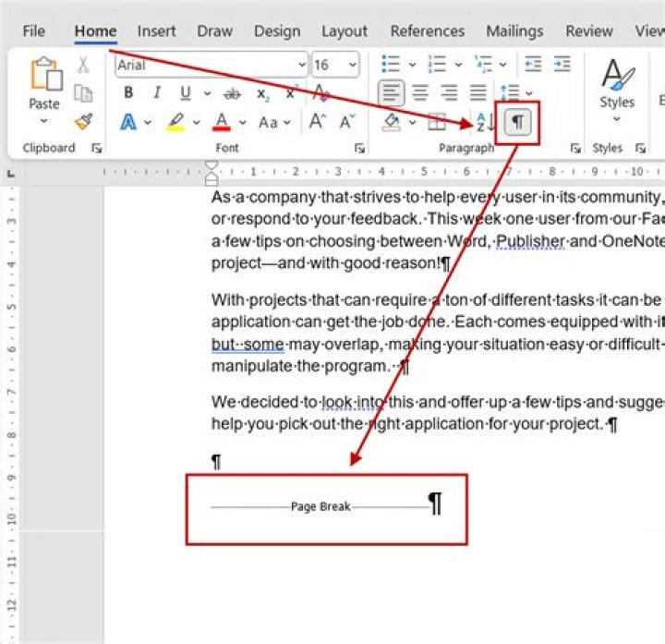This screenshot has height=644, width=665.
Task: Expand the Shading color dropdown arrow
Action: coord(412,123)
